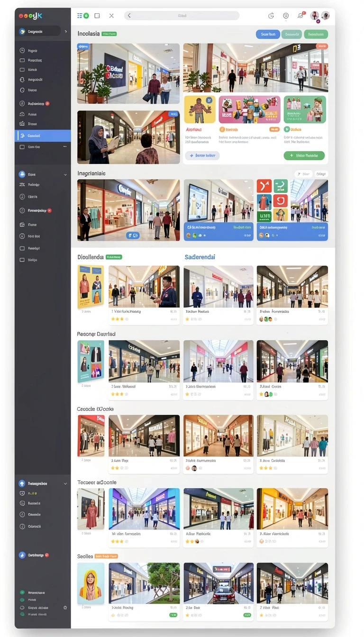Toggle green pill on the red car card
This screenshot has width=364, height=637.
coord(247,615)
